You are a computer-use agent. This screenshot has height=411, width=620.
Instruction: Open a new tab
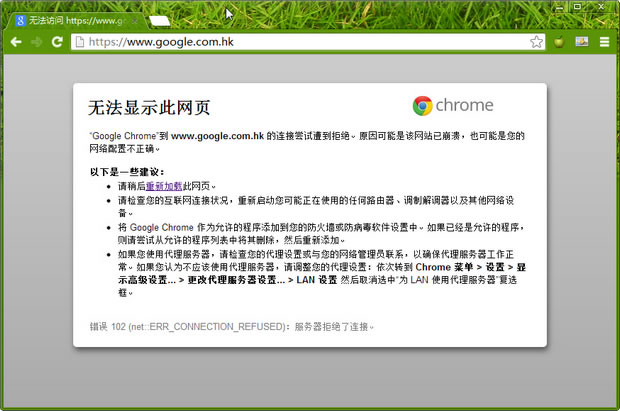click(x=160, y=21)
